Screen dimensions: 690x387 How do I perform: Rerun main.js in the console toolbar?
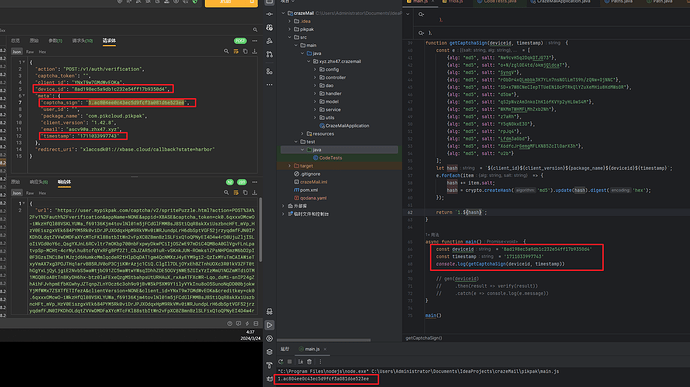click(x=280, y=361)
